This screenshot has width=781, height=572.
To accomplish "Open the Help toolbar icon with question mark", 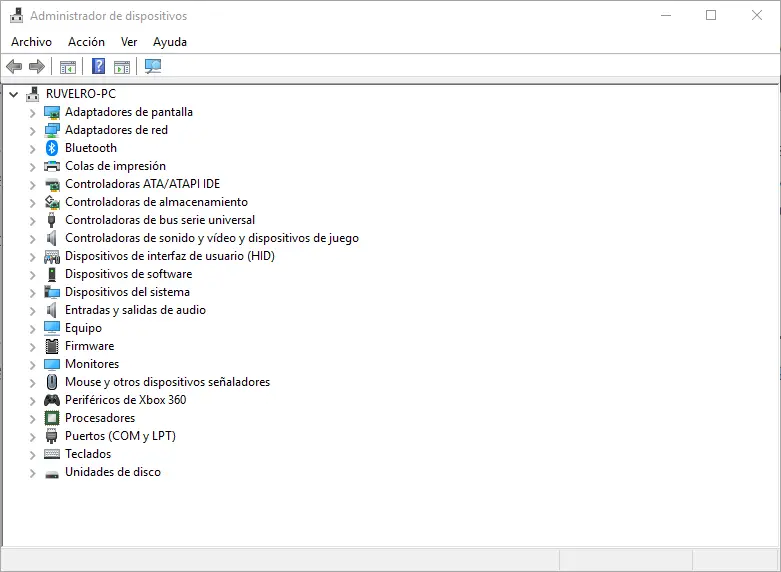I will (99, 66).
